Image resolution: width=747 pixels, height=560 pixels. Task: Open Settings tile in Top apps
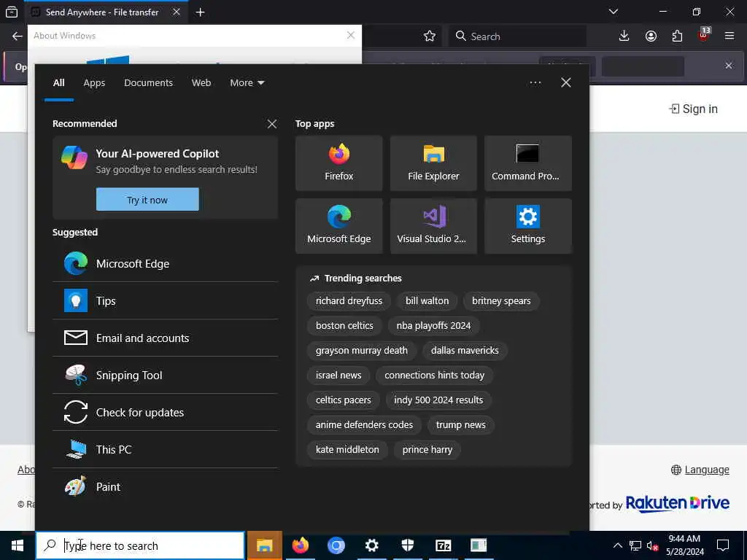point(528,226)
